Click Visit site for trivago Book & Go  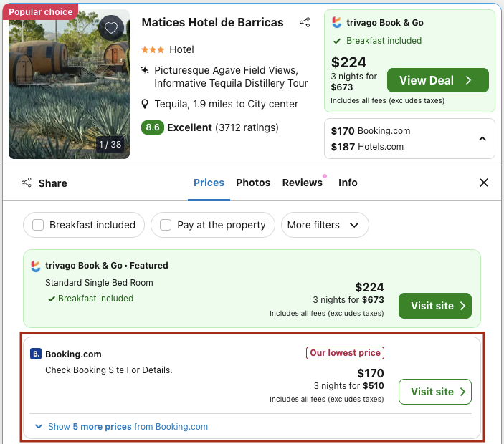click(434, 306)
